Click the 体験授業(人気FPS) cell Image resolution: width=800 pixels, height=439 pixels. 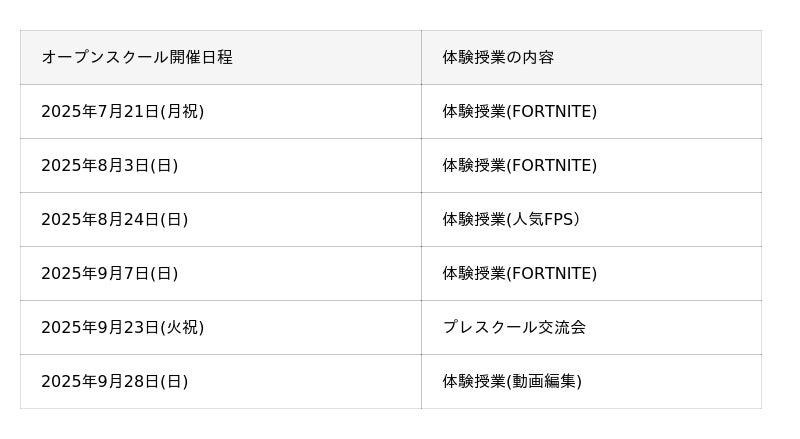click(x=510, y=220)
